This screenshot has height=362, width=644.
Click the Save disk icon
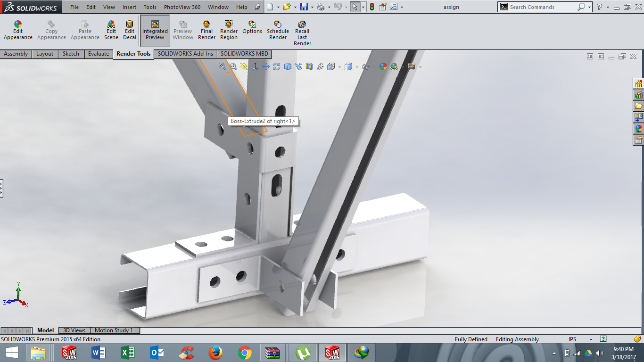[304, 7]
